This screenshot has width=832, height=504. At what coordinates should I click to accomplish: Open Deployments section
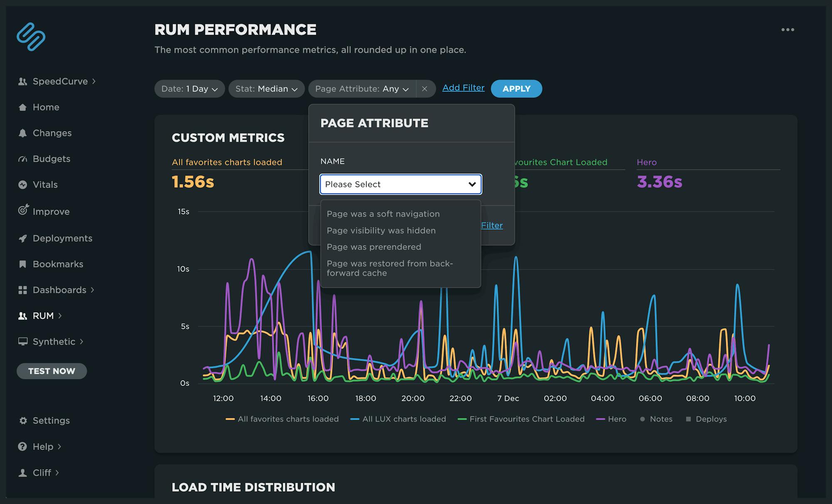tap(62, 238)
